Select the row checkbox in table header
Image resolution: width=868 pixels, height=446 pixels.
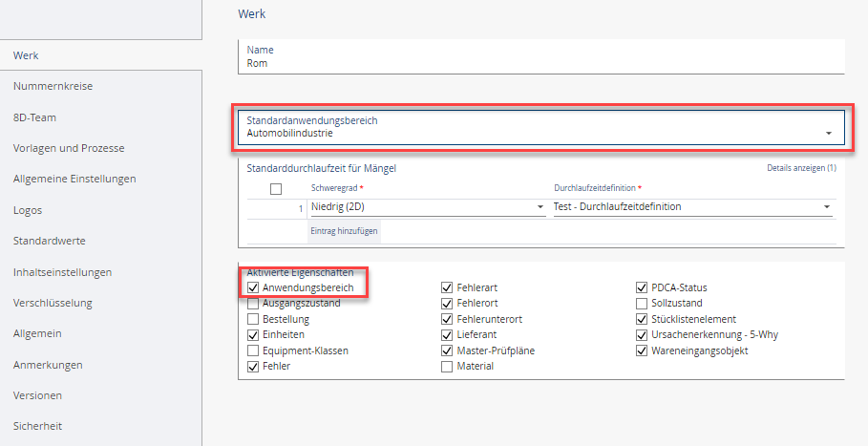[x=276, y=188]
